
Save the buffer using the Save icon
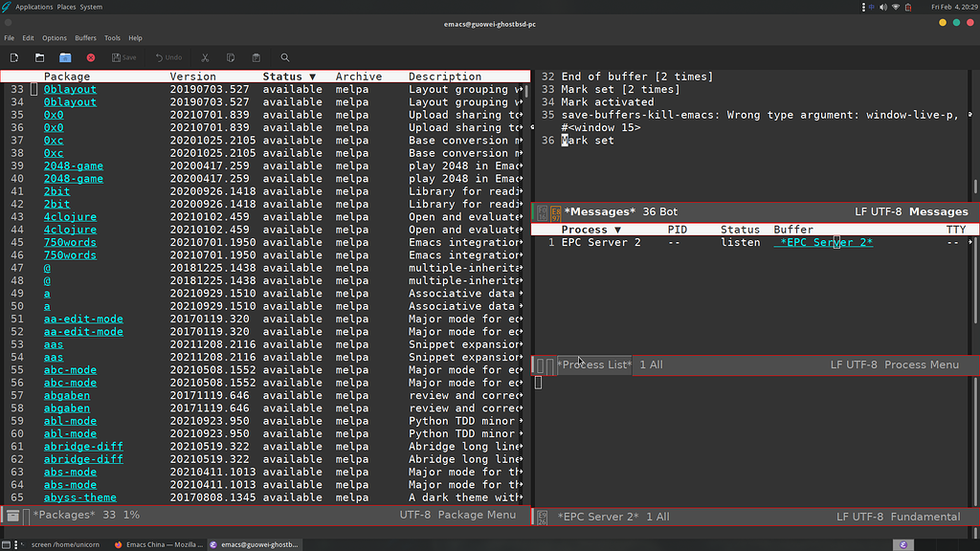123,57
